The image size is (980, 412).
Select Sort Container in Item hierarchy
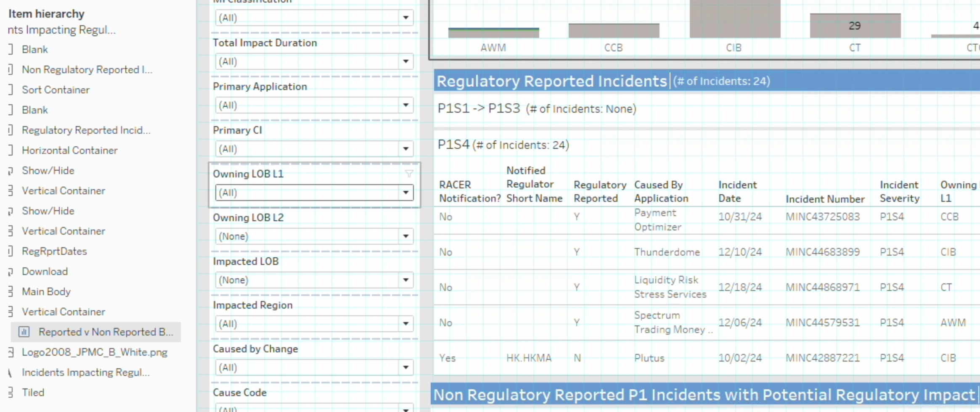pos(56,90)
